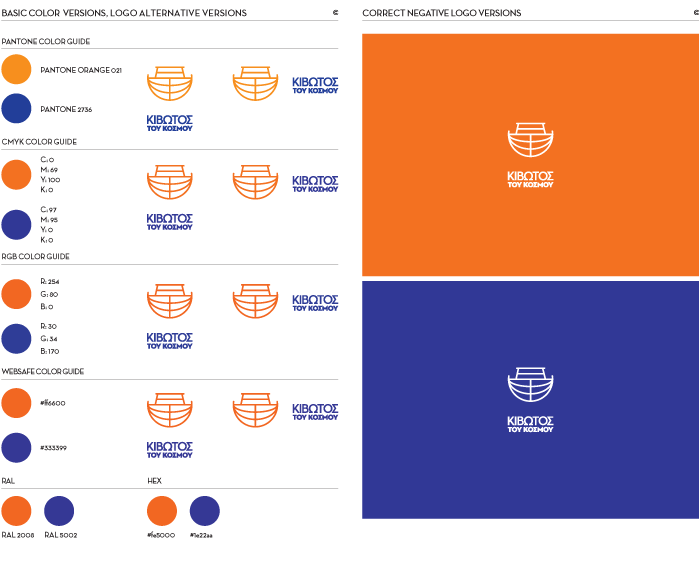Click the boat icon of the horizontal Pantone logo
The width and height of the screenshot is (700, 567).
[255, 83]
